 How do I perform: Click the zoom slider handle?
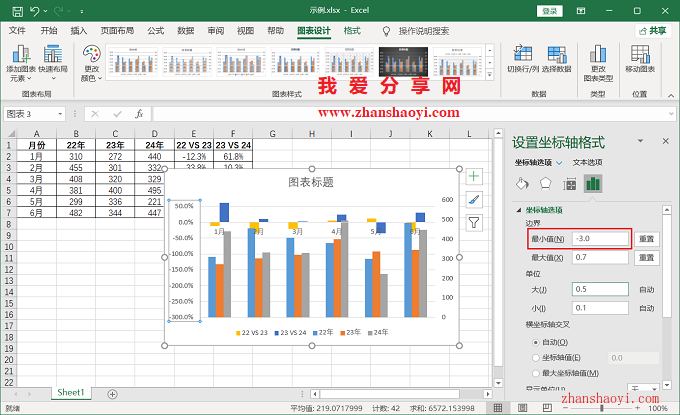click(x=602, y=408)
